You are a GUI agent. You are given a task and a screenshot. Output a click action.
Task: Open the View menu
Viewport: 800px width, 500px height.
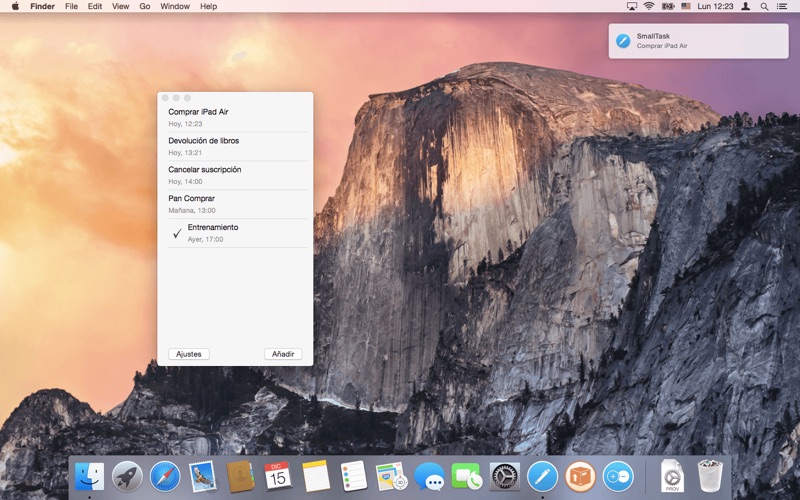tap(120, 6)
